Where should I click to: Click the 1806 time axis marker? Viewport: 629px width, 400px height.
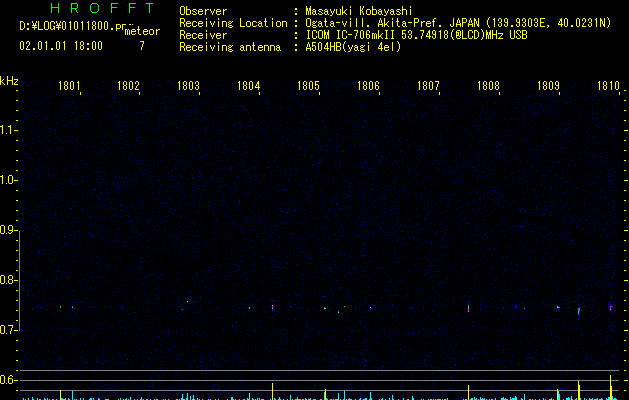coord(368,86)
